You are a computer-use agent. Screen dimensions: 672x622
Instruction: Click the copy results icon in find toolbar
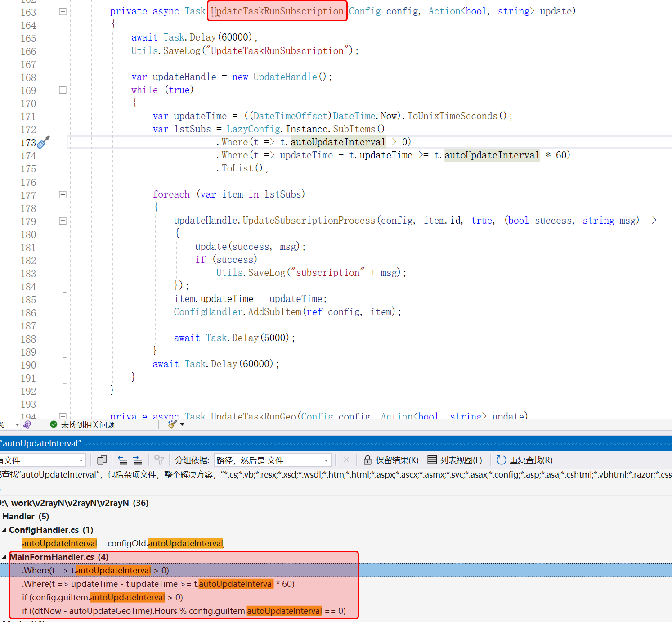[x=102, y=460]
